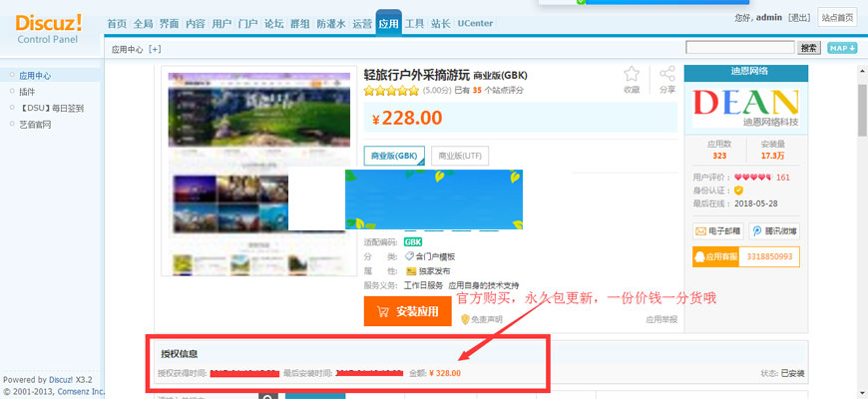Click the 免责声明 shield icon

click(x=465, y=319)
